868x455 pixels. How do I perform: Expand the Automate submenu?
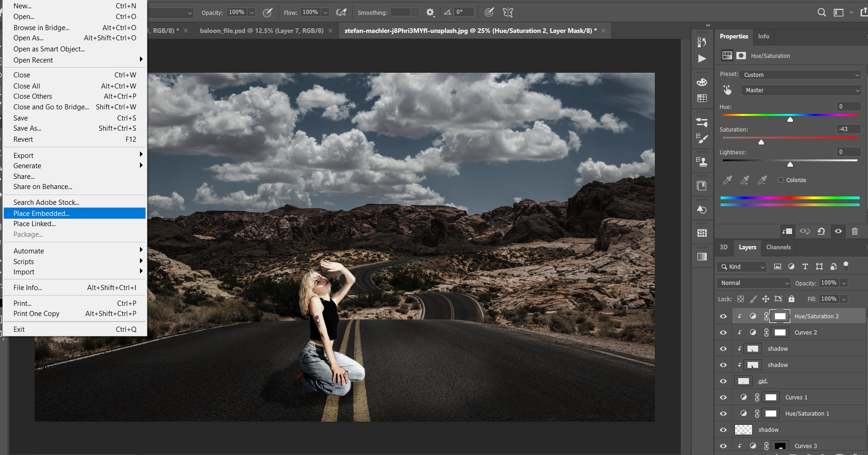point(75,251)
